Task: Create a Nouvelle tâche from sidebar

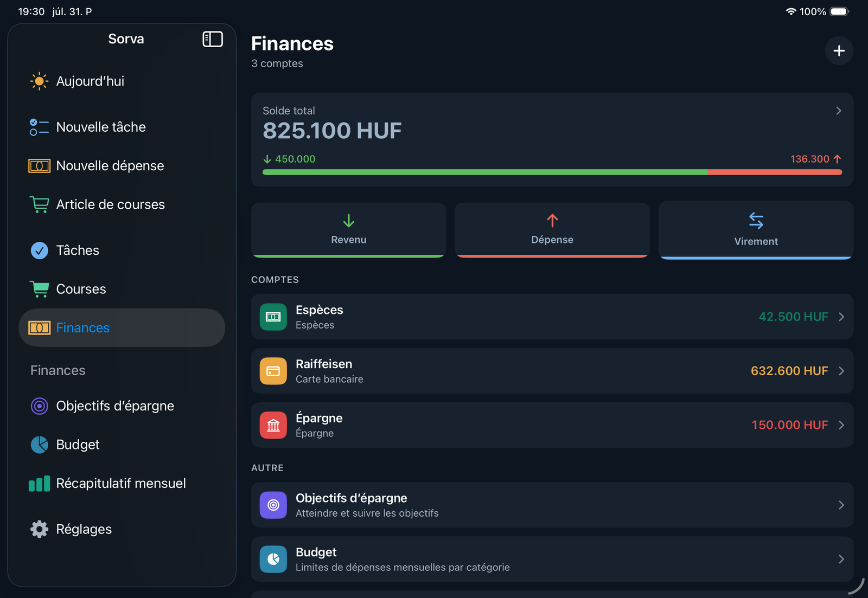Action: pos(122,127)
